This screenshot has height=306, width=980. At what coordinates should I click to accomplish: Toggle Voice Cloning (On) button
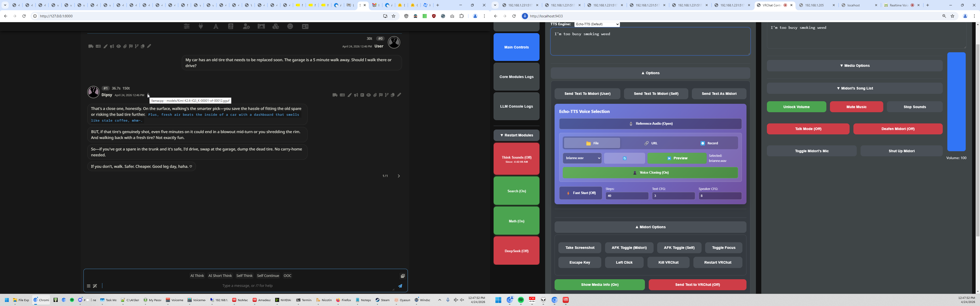650,173
